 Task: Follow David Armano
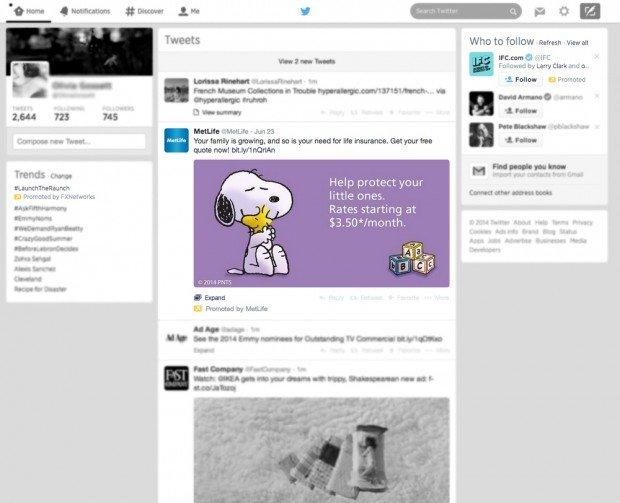pos(521,111)
